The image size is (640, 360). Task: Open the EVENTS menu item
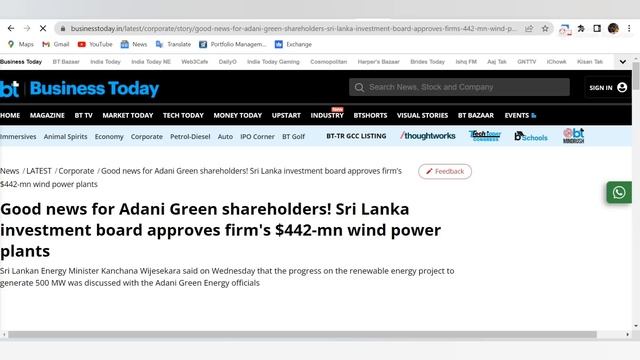click(520, 116)
